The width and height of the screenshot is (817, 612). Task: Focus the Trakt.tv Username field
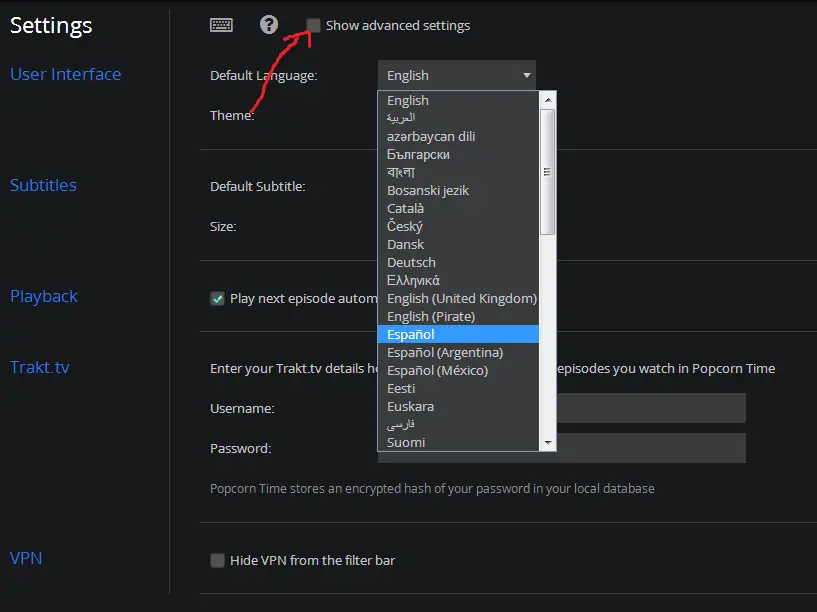point(651,408)
